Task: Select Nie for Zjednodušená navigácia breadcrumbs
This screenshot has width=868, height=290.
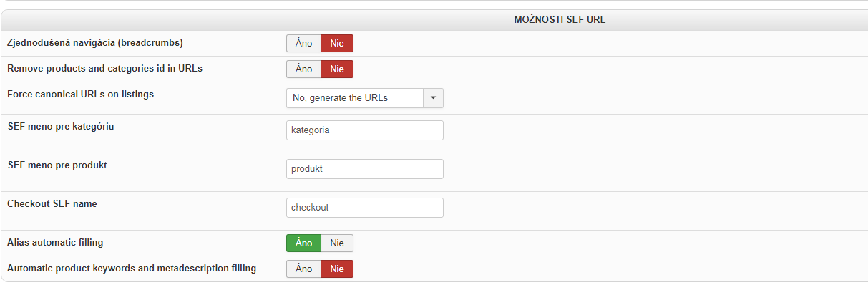Action: (x=337, y=44)
